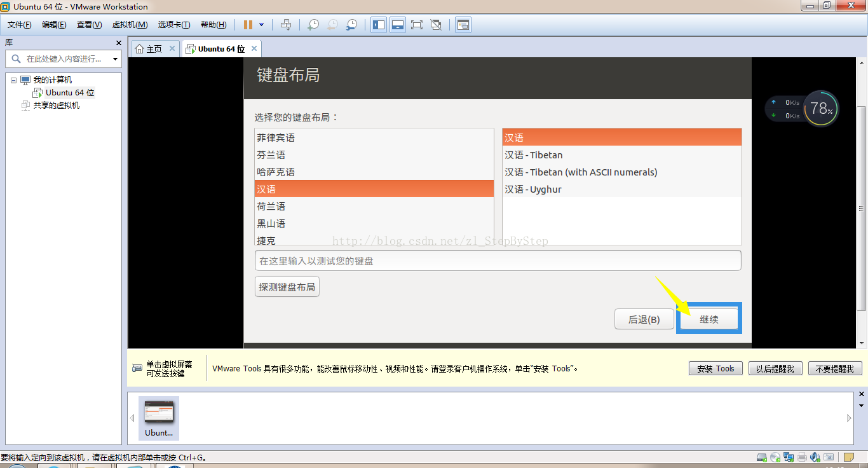868x468 pixels.
Task: Select 捷克 keyboard layout
Action: point(374,239)
